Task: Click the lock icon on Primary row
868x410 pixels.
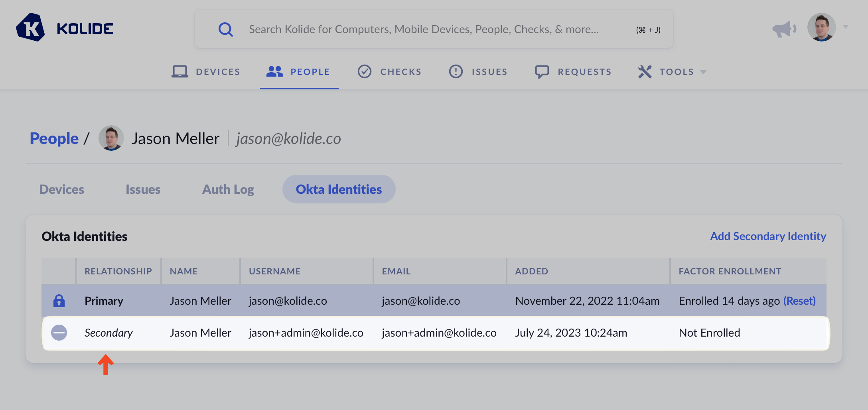Action: (59, 301)
